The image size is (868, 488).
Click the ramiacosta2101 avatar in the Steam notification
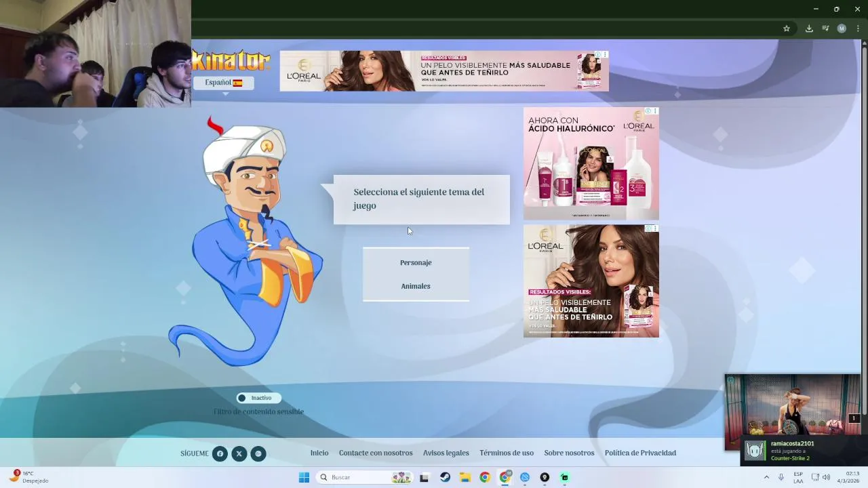click(x=755, y=450)
